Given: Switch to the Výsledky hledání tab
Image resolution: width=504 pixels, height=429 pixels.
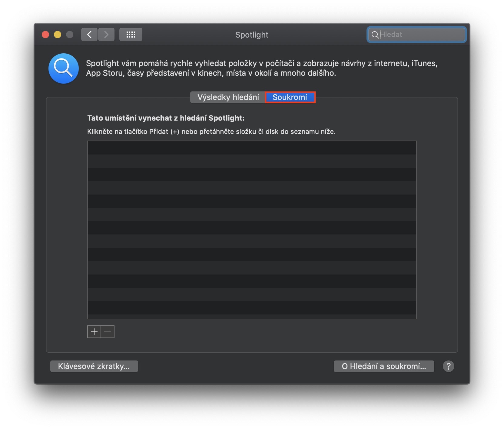Looking at the screenshot, I should [x=228, y=97].
